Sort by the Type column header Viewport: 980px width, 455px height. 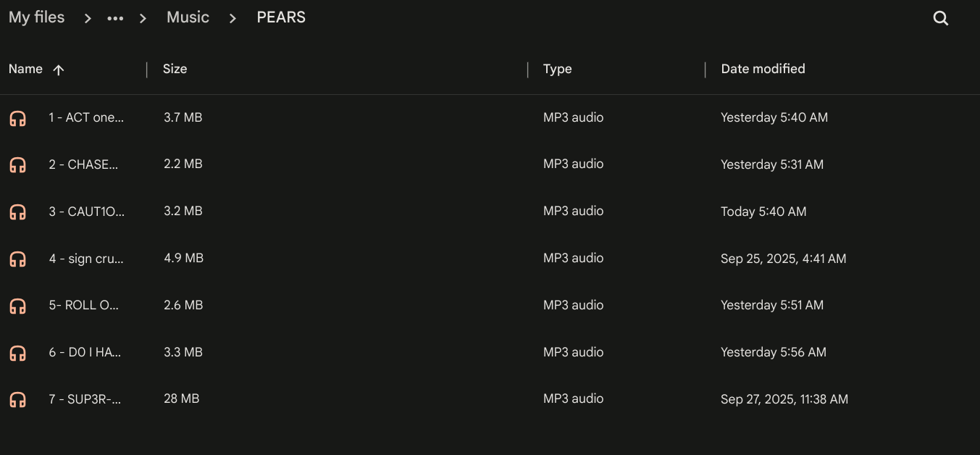click(x=557, y=69)
